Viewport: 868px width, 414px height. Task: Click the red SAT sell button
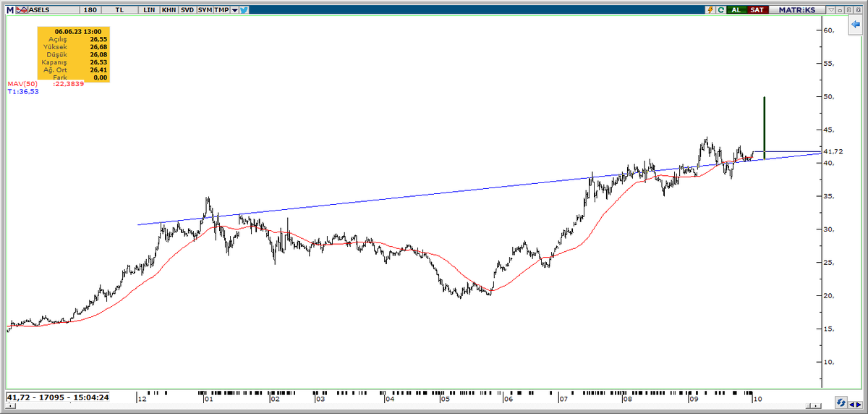pyautogui.click(x=758, y=10)
